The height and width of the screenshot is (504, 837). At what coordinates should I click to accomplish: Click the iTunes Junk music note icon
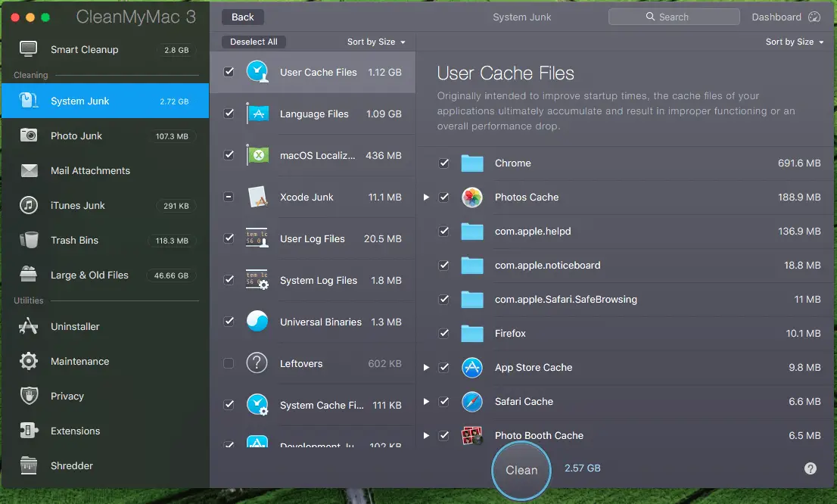pyautogui.click(x=29, y=205)
